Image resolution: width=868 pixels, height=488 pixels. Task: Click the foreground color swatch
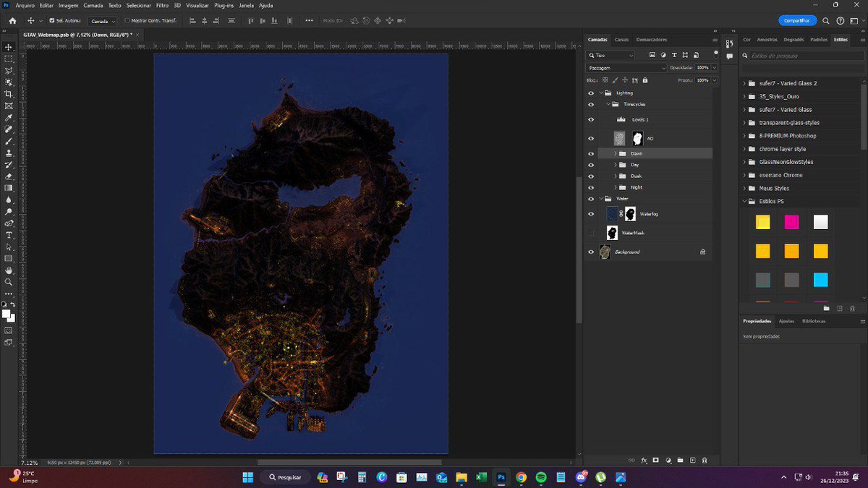click(7, 314)
